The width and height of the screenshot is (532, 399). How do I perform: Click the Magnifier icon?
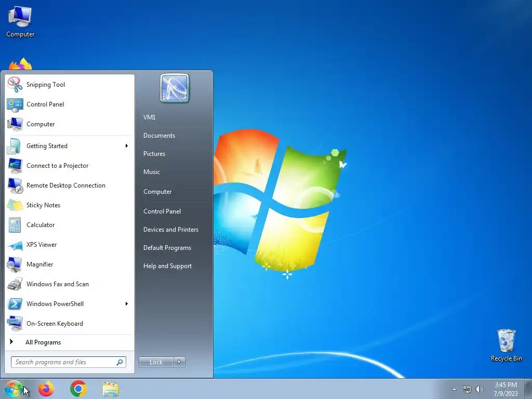coord(15,264)
